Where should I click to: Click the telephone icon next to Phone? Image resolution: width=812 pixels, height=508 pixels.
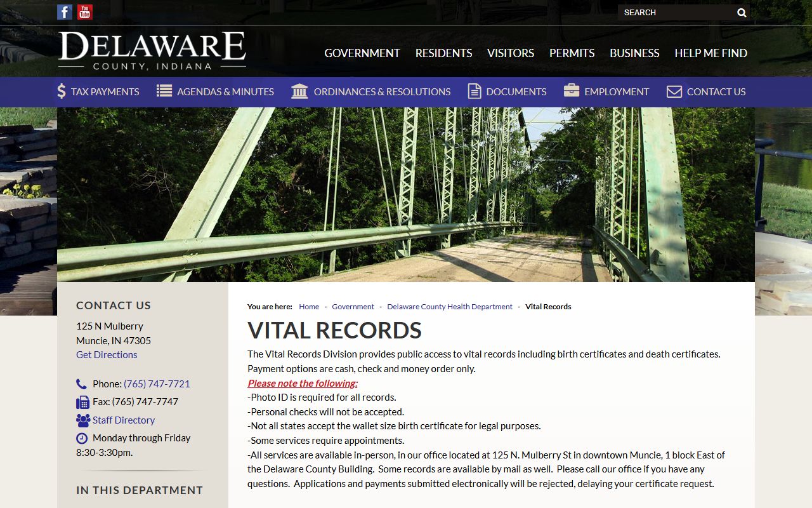81,384
